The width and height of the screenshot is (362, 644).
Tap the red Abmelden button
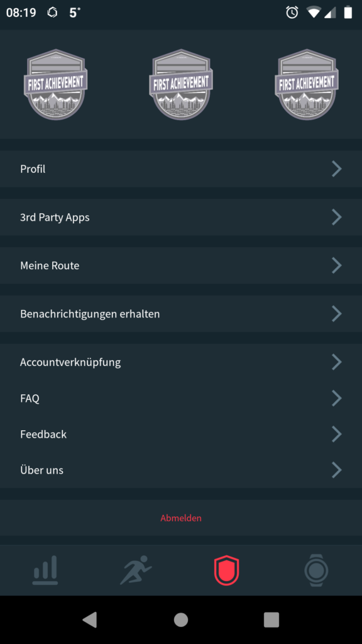tap(181, 518)
